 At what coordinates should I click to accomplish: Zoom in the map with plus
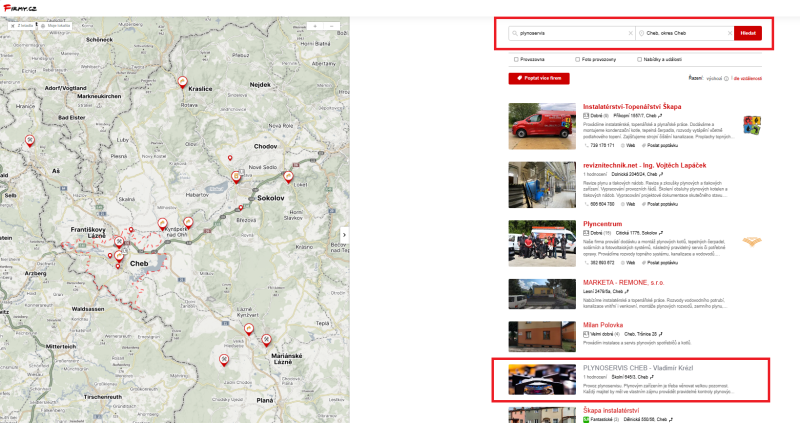[315, 26]
